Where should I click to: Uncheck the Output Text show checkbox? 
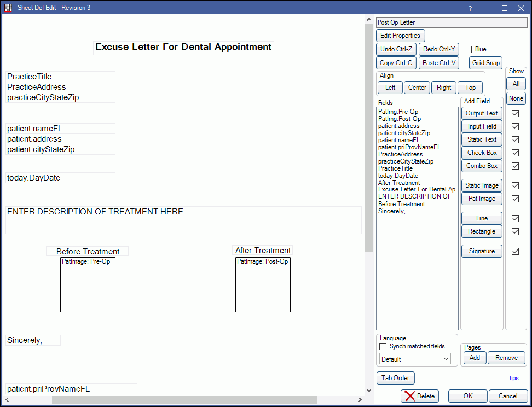tap(515, 113)
